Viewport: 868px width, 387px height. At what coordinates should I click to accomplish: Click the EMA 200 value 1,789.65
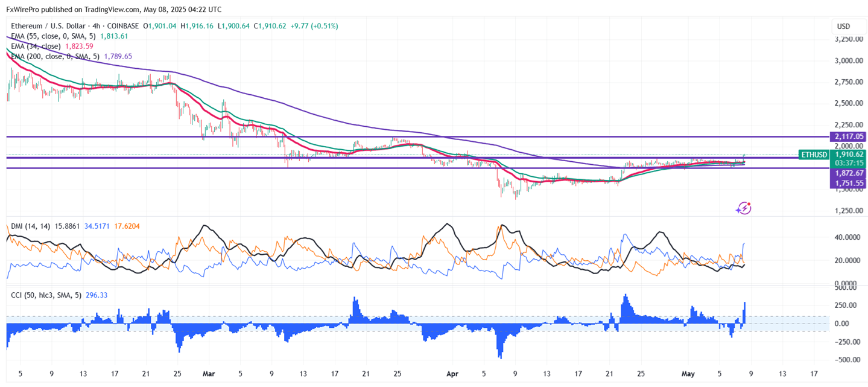pos(118,56)
